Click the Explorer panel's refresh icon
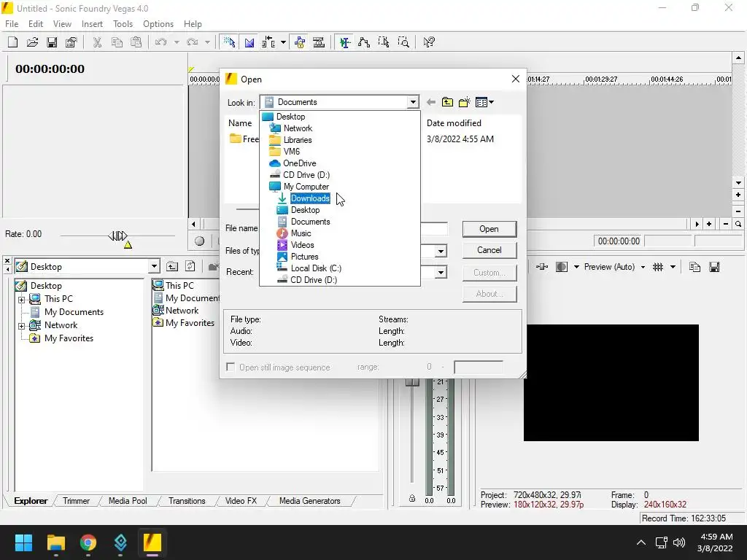Screen dimensions: 747x560 point(190,267)
